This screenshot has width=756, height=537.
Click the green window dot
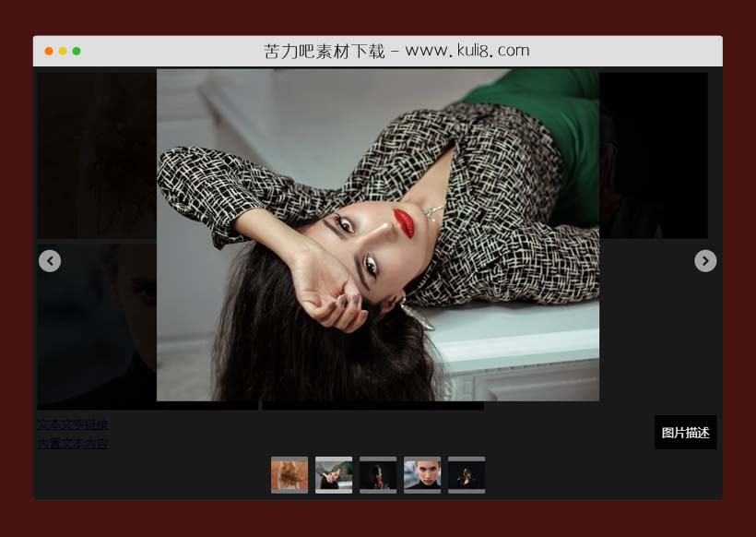tap(77, 51)
